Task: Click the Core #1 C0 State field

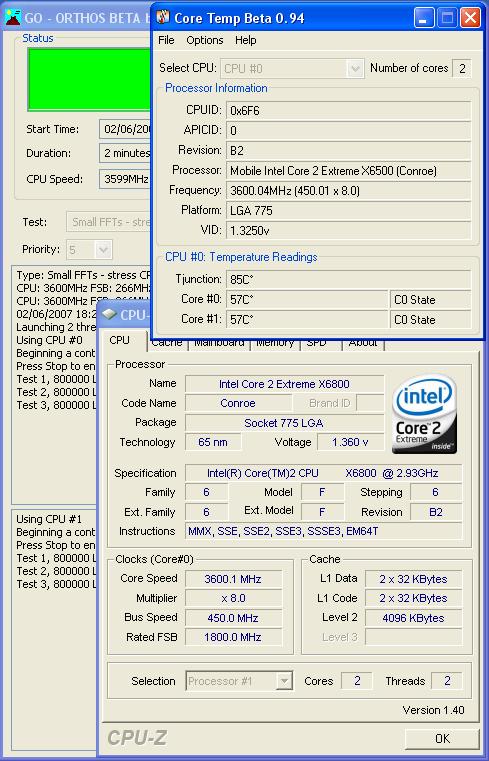Action: 430,319
